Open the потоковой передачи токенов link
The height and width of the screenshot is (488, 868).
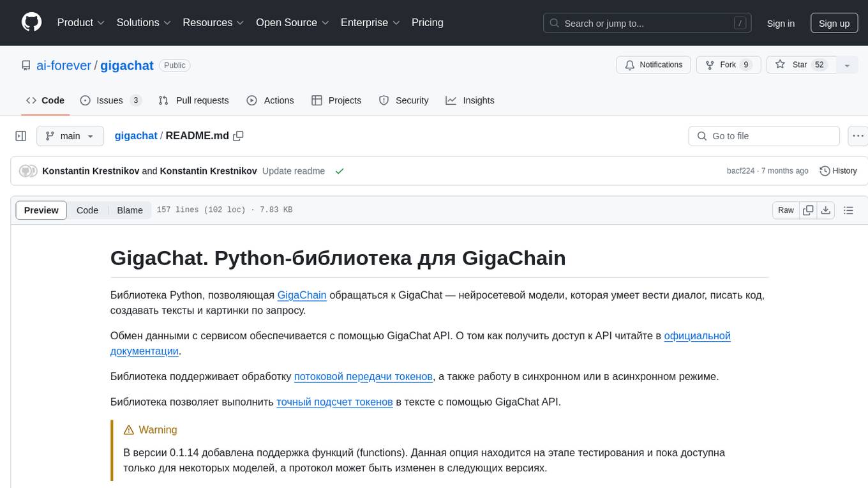click(x=363, y=376)
